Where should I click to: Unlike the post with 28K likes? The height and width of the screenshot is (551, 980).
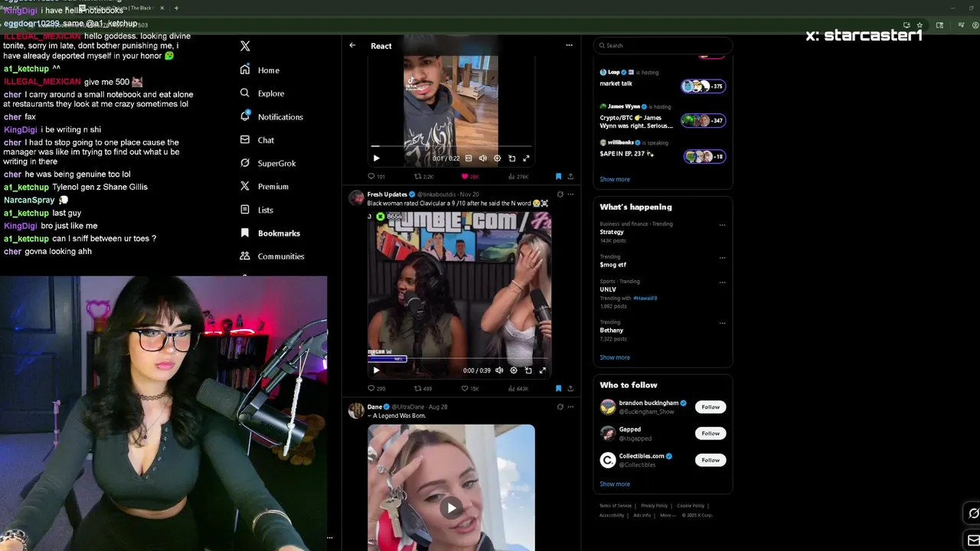pos(469,177)
